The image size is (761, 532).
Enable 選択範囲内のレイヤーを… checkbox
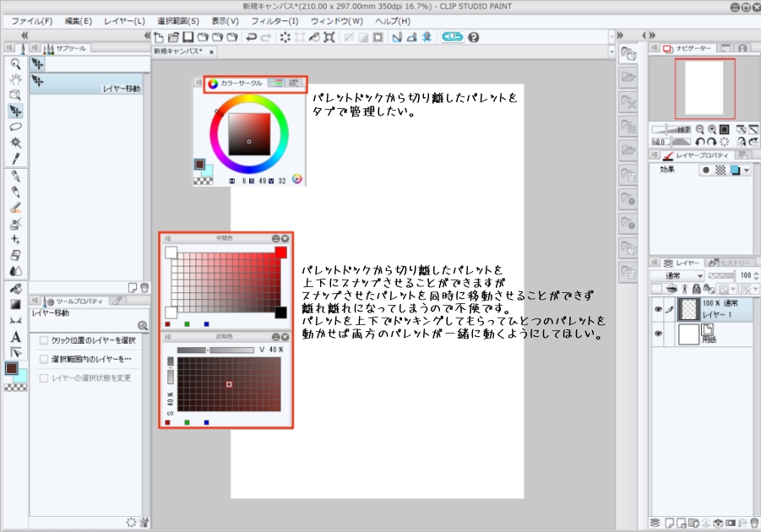[44, 359]
